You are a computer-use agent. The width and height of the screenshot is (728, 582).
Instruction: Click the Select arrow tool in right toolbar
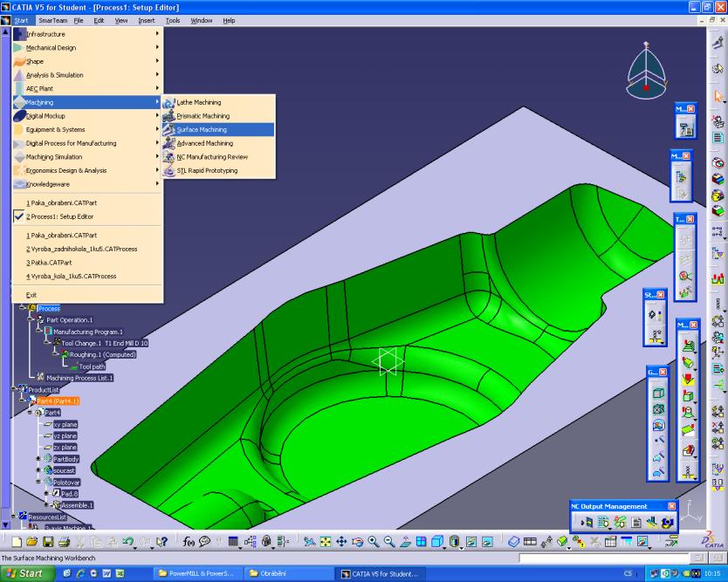tap(718, 96)
